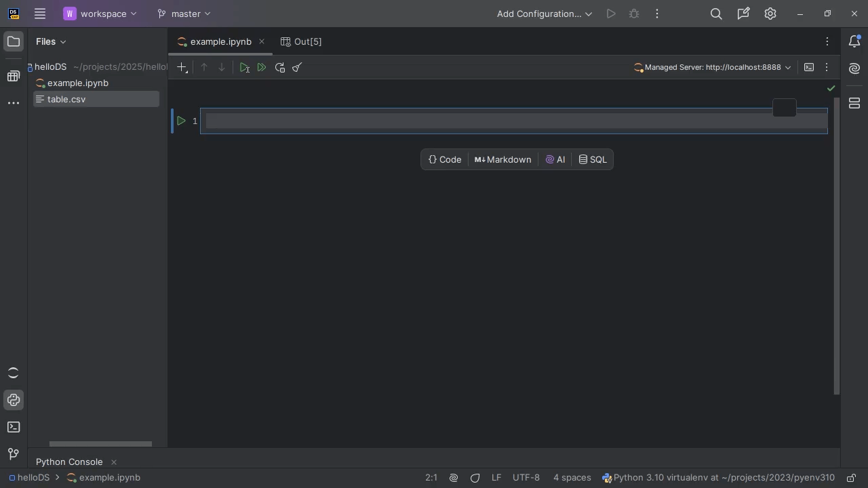
Task: Restart the Jupyter kernel
Action: pos(280,68)
